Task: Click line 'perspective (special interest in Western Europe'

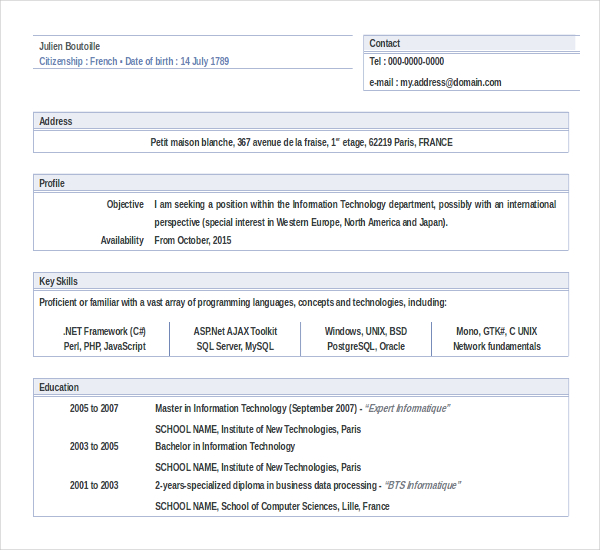Action: coord(301,222)
